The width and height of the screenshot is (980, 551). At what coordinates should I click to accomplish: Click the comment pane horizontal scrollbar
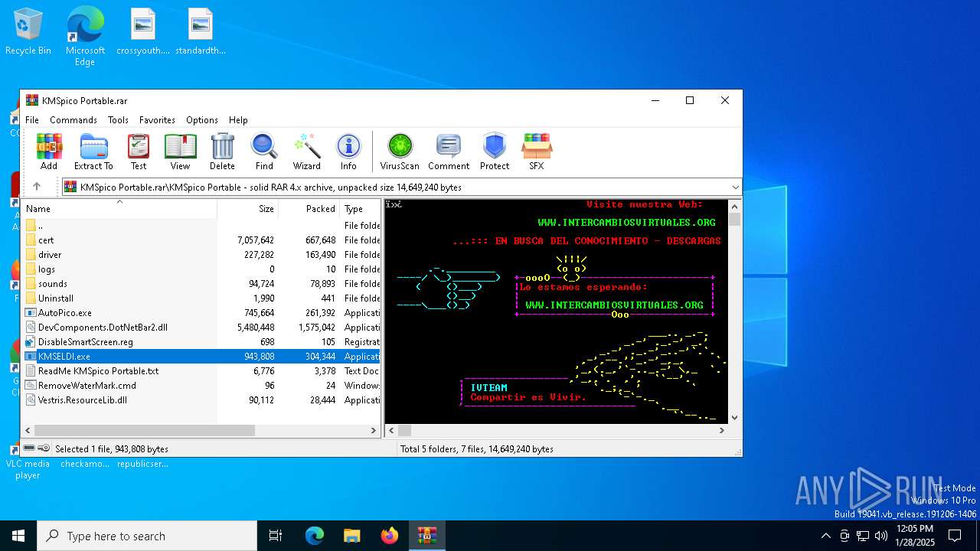[404, 431]
